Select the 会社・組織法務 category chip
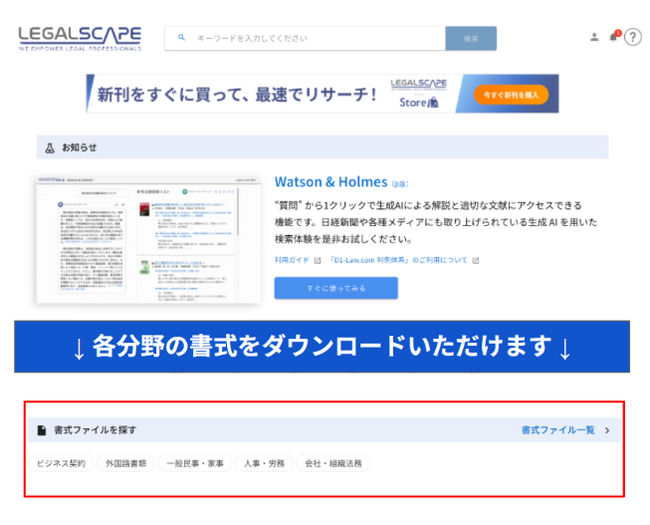 coord(333,463)
